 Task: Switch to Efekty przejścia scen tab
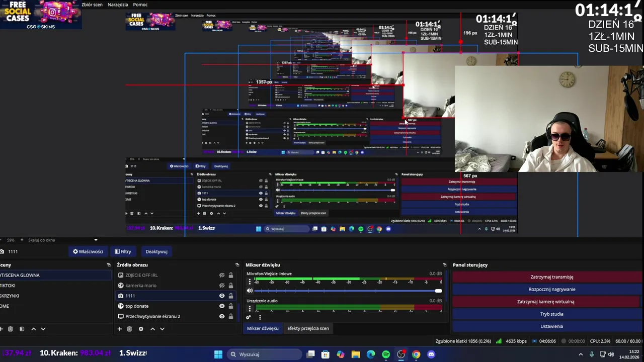(x=308, y=328)
